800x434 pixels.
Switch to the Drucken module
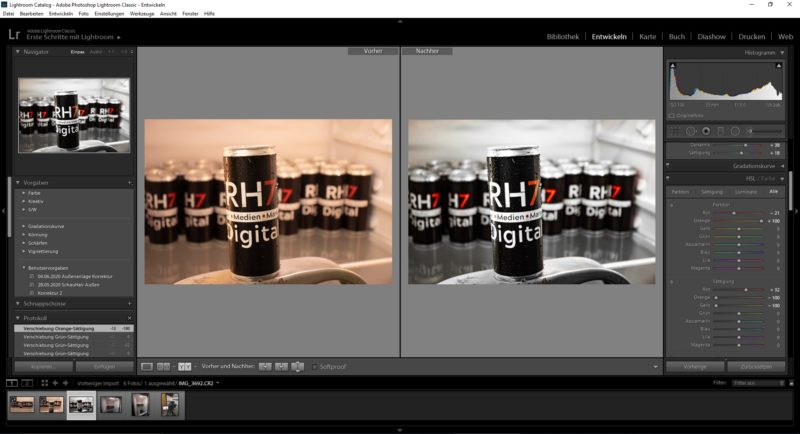pyautogui.click(x=752, y=37)
